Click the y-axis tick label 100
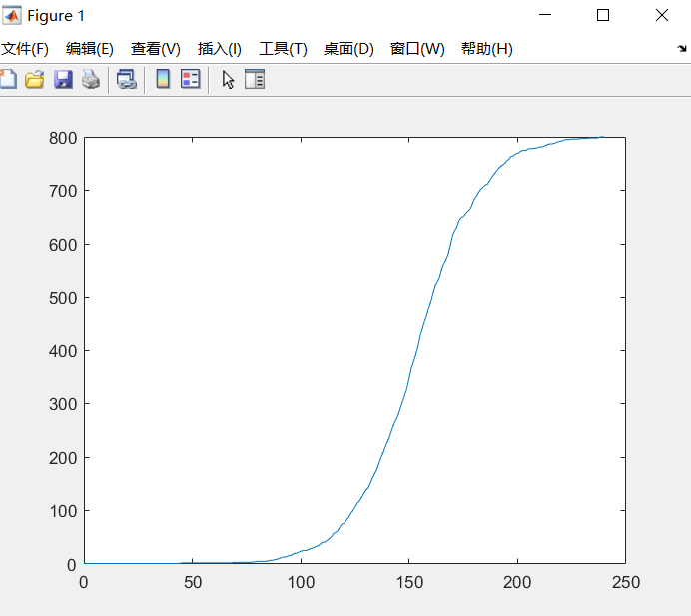Viewport: 691px width, 616px height. 63,511
